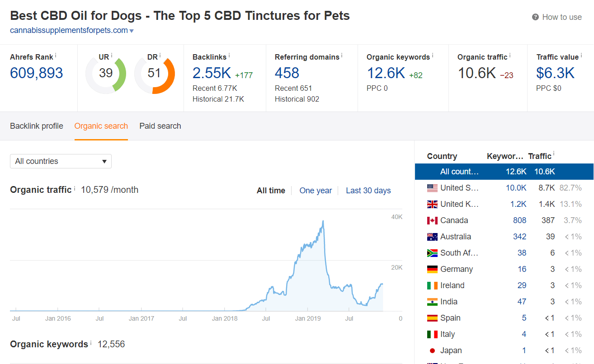
Task: Switch to the Backlink profile tab
Action: tap(37, 126)
